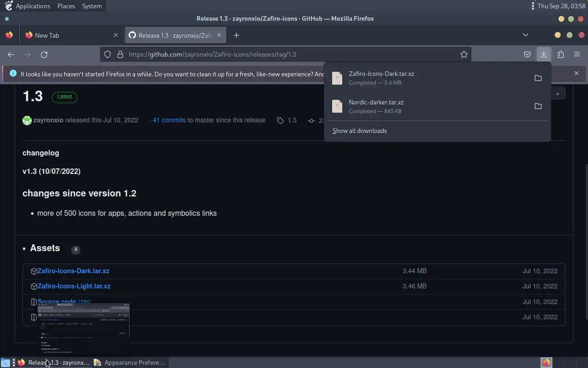Screen dimensions: 588x368
Task: Click the 3.44 MB size text
Action: click(x=414, y=271)
